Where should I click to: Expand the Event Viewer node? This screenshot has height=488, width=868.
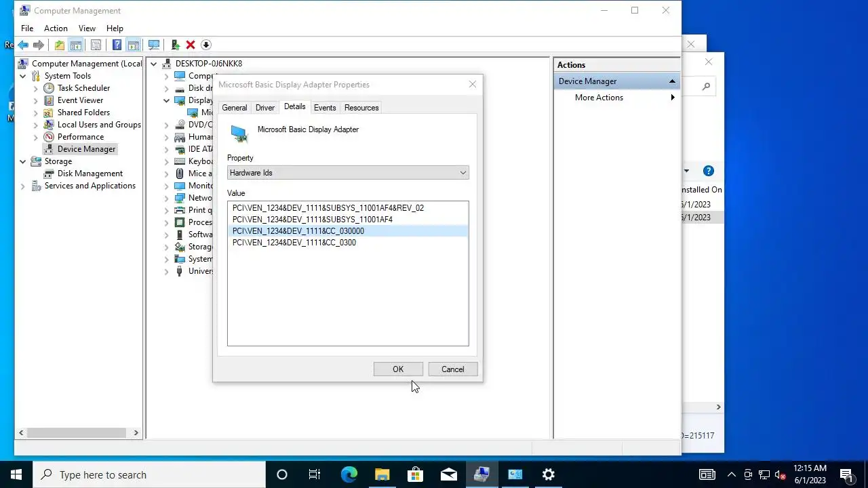tap(36, 100)
